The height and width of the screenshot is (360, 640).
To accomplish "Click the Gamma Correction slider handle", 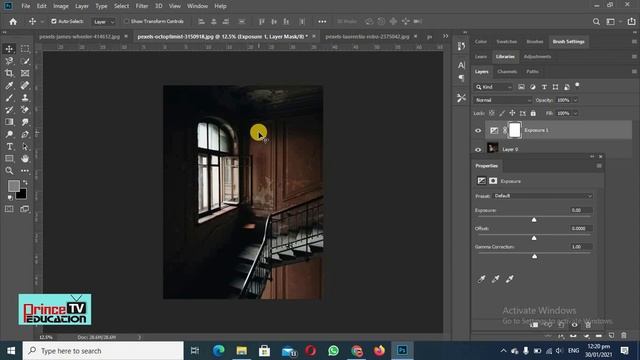I will tap(534, 256).
